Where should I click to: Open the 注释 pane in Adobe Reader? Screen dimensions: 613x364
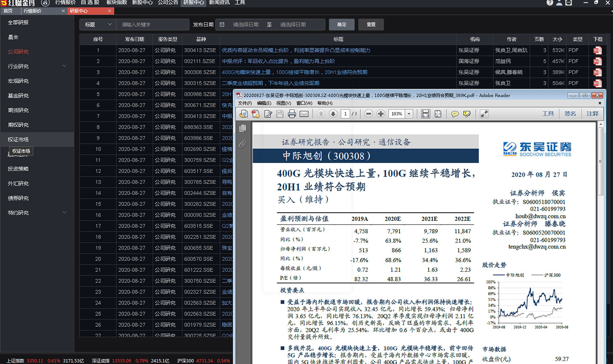(593, 114)
